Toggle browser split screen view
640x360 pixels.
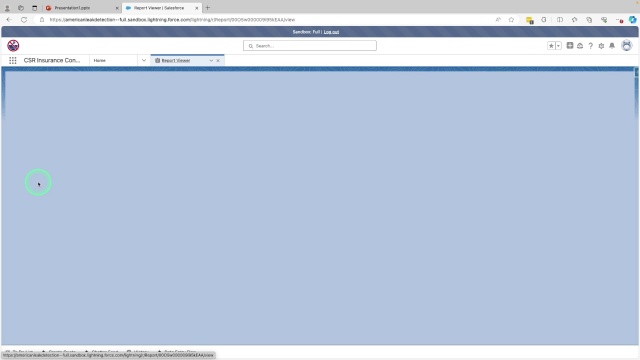(560, 20)
